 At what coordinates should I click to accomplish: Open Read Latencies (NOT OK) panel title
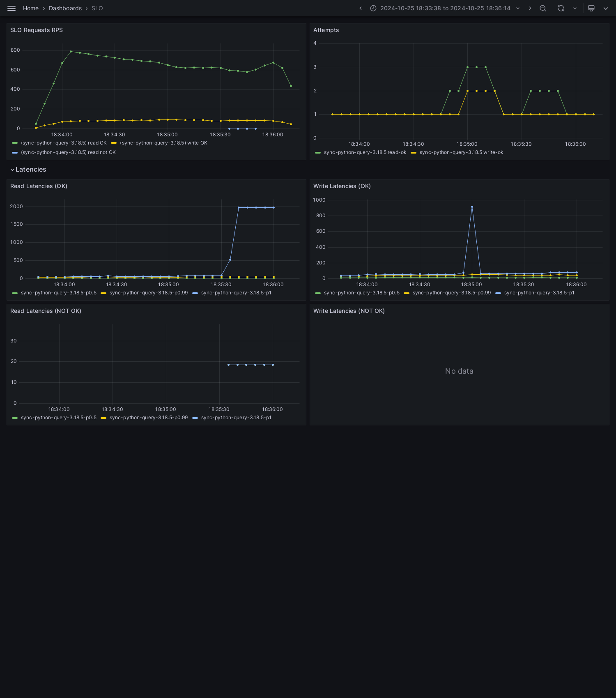[46, 311]
